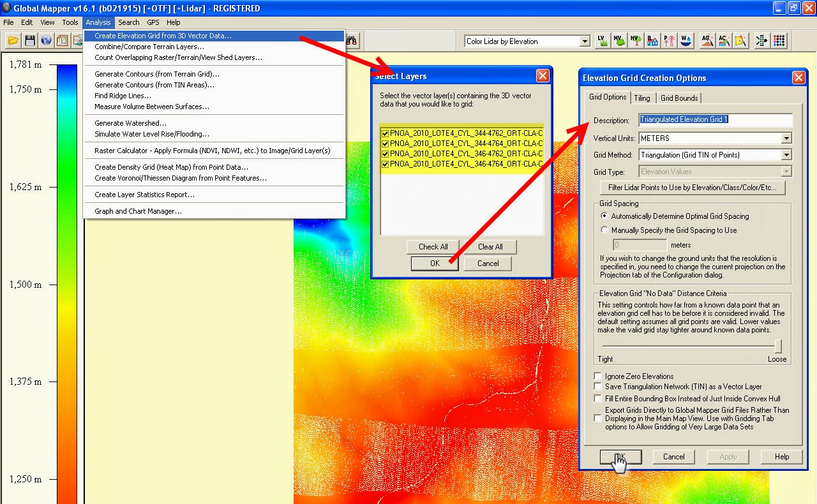This screenshot has height=504, width=817.
Task: Click OK in Elevation Grid Creation Options
Action: [620, 457]
